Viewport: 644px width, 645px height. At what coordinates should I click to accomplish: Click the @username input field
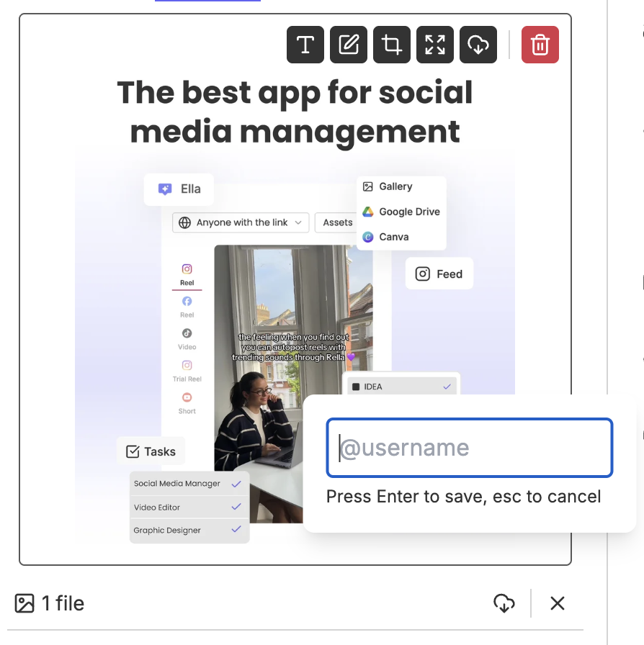(x=470, y=448)
